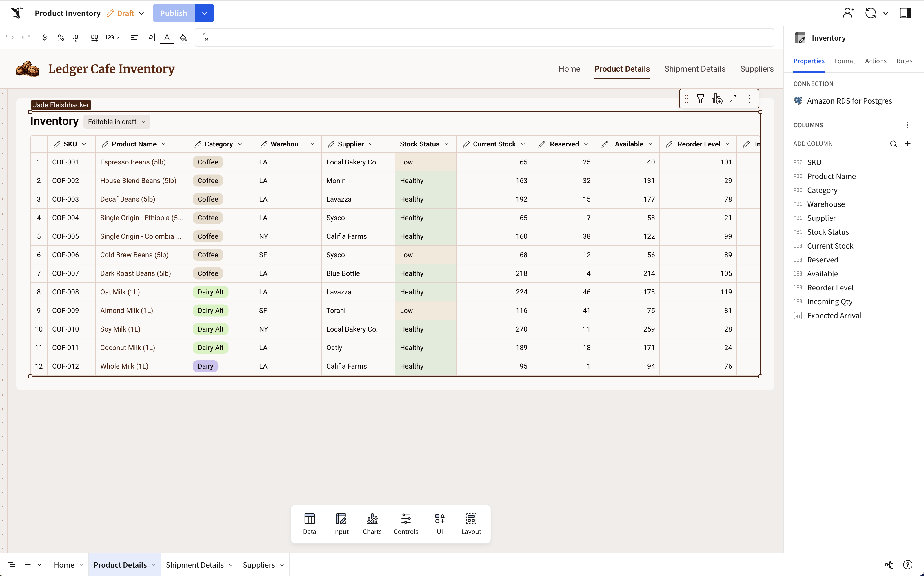924x576 pixels.
Task: Open the Controls element menu
Action: click(406, 524)
